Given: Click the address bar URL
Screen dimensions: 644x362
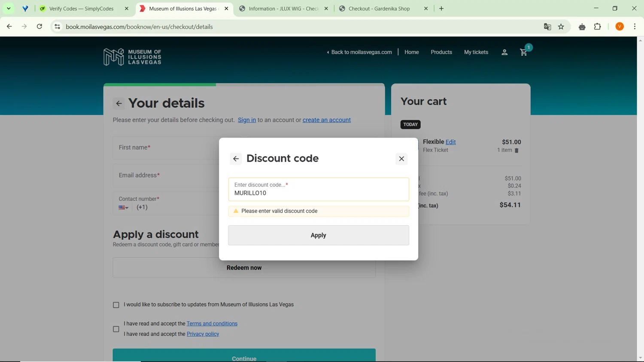Looking at the screenshot, I should pos(140,27).
